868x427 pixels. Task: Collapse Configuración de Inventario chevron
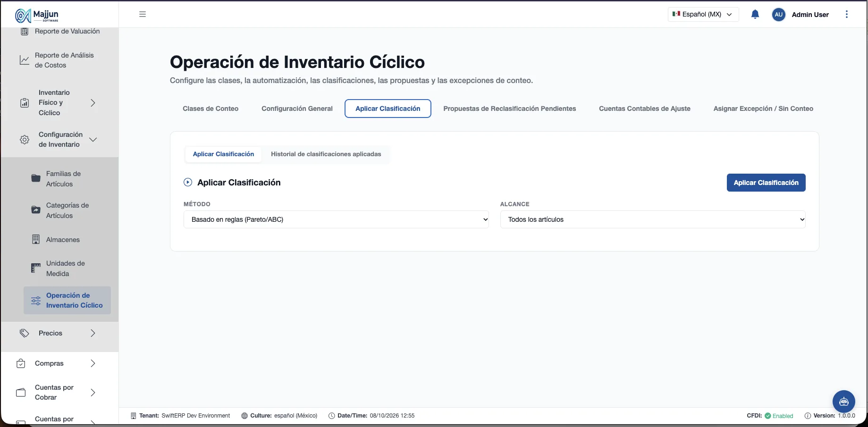93,140
